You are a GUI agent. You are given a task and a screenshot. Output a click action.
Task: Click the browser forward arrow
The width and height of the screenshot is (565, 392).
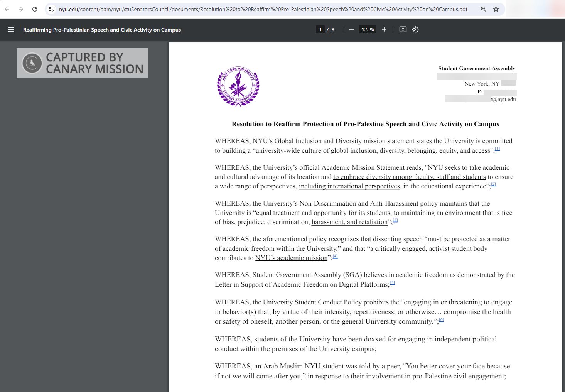pos(21,9)
